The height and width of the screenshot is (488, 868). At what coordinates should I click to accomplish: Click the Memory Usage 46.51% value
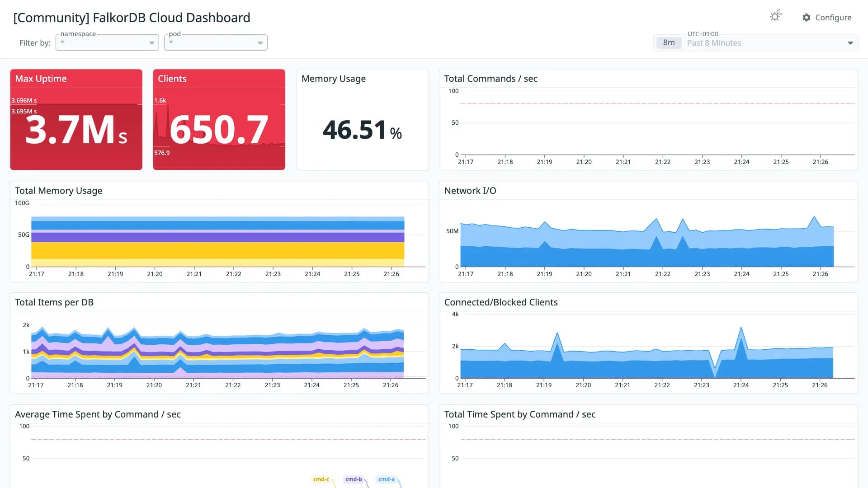[362, 130]
